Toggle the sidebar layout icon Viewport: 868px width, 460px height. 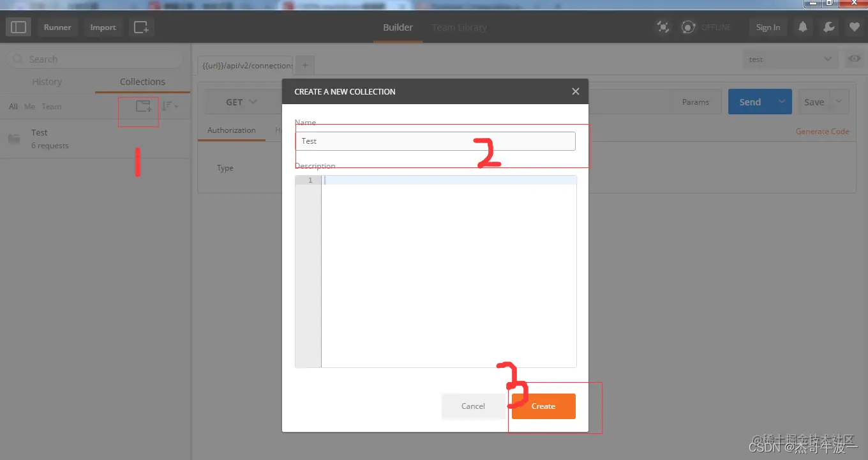[19, 27]
